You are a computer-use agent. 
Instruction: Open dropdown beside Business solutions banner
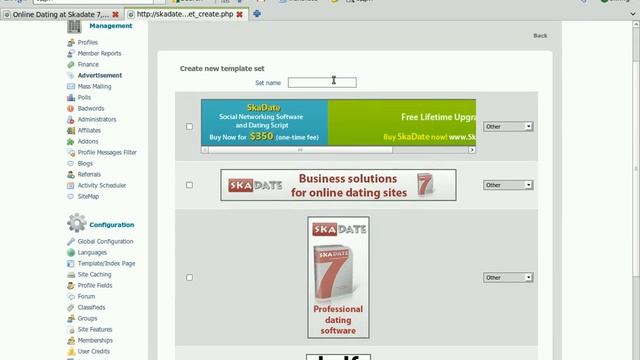pos(508,185)
